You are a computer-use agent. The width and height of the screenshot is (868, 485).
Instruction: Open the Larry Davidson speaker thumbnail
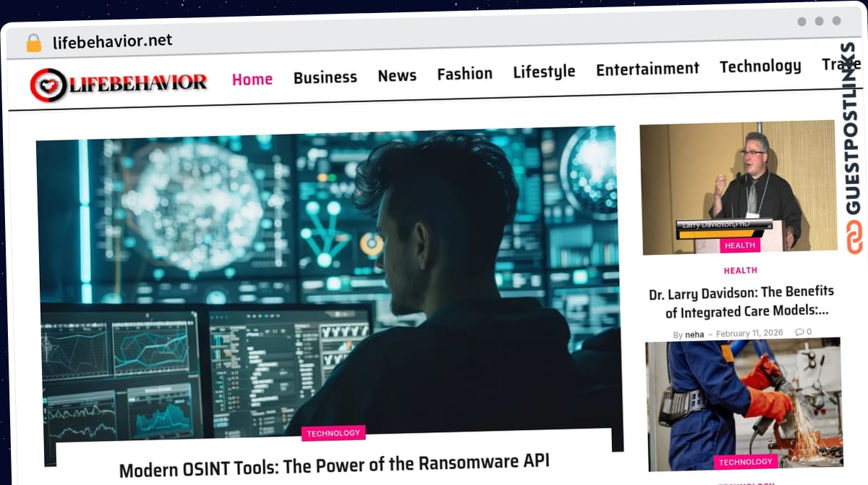tap(739, 187)
